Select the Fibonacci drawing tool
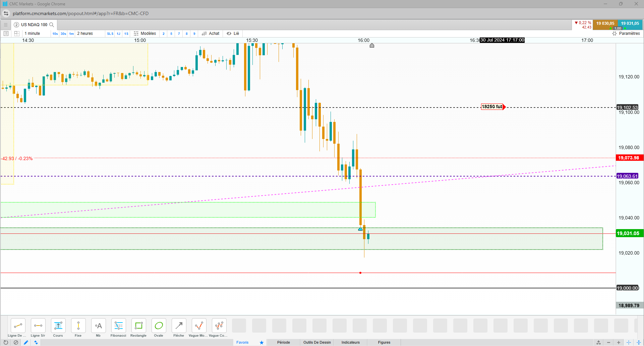 coord(118,326)
